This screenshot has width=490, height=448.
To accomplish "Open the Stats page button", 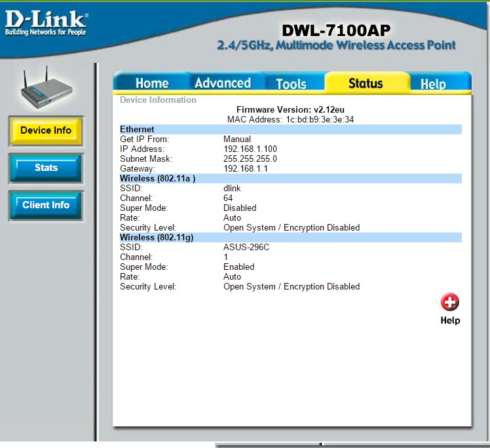I will coord(46,168).
